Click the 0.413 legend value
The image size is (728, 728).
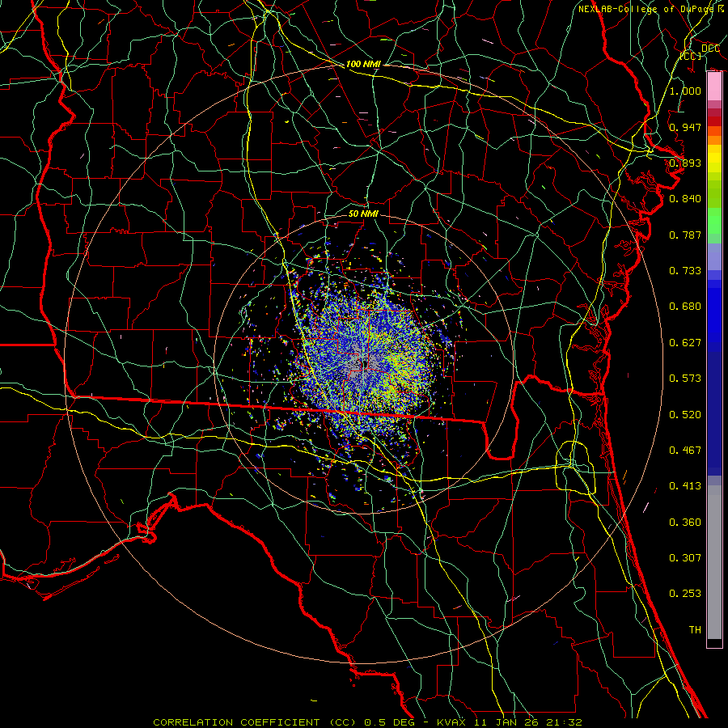[685, 486]
